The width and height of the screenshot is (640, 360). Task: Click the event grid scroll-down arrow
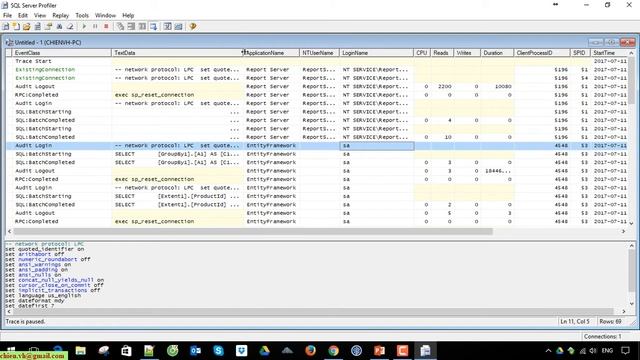(x=631, y=223)
